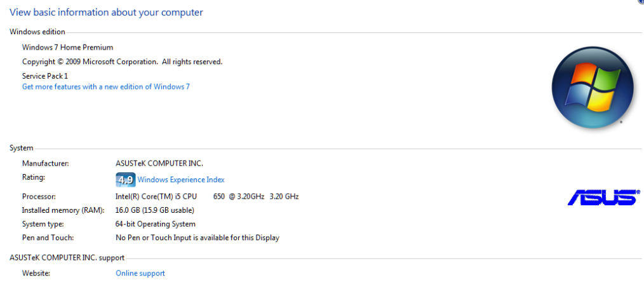The width and height of the screenshot is (644, 282).
Task: Open the Online support website link
Action: 140,273
